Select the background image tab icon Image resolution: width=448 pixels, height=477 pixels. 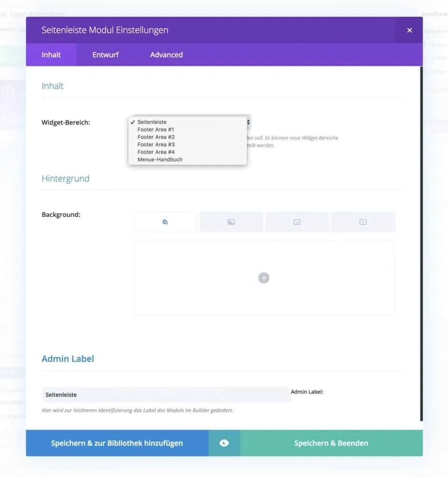297,222
